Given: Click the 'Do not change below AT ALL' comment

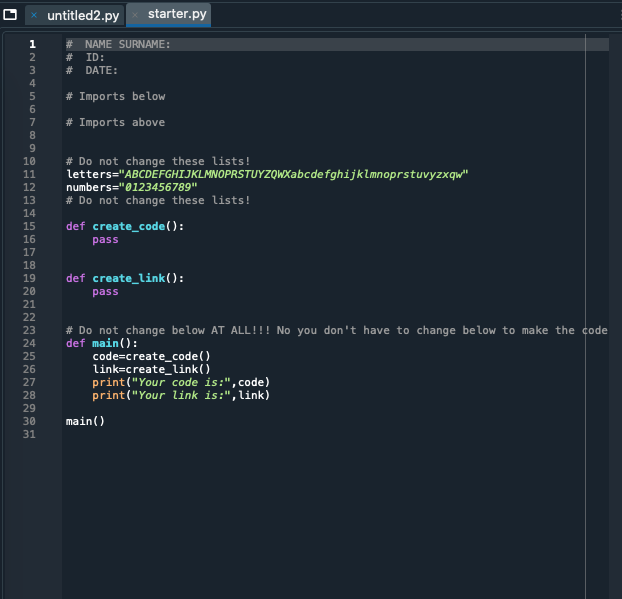Looking at the screenshot, I should 337,330.
